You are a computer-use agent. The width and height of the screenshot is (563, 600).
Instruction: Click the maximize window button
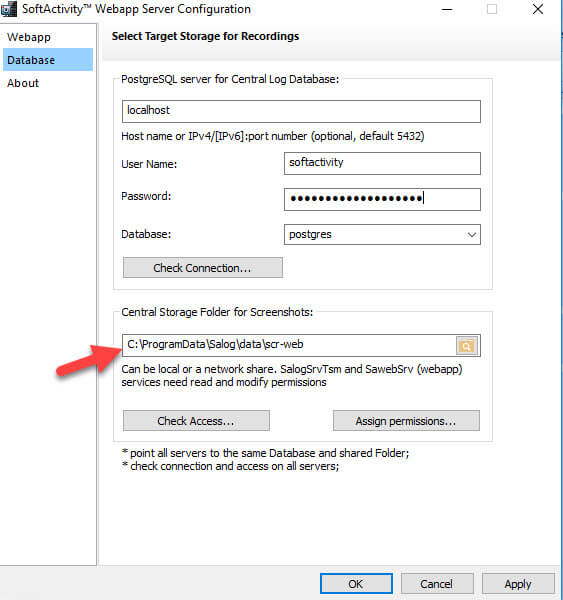tap(492, 9)
